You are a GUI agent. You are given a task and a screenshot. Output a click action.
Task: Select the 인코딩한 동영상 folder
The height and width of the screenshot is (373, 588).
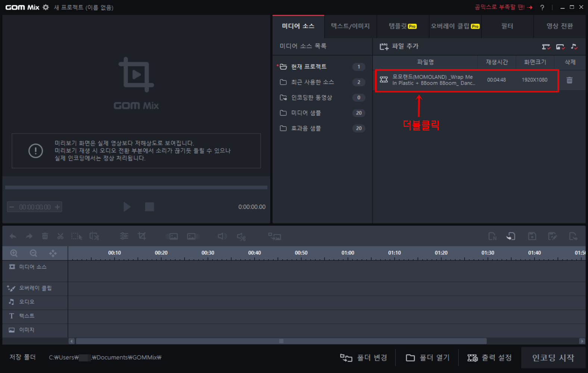322,98
